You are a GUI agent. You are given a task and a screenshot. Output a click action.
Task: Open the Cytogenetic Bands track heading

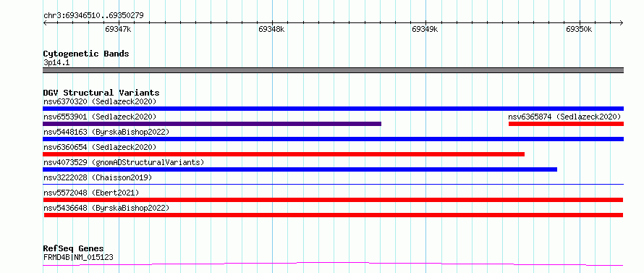[x=86, y=54]
